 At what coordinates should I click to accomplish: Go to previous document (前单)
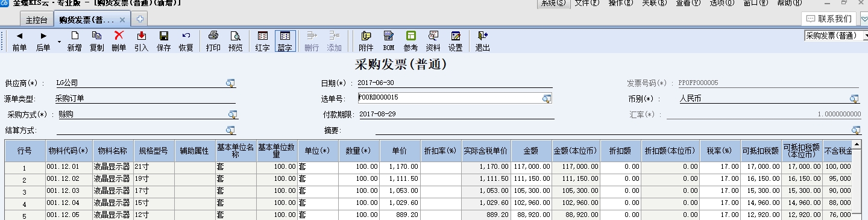(x=19, y=42)
